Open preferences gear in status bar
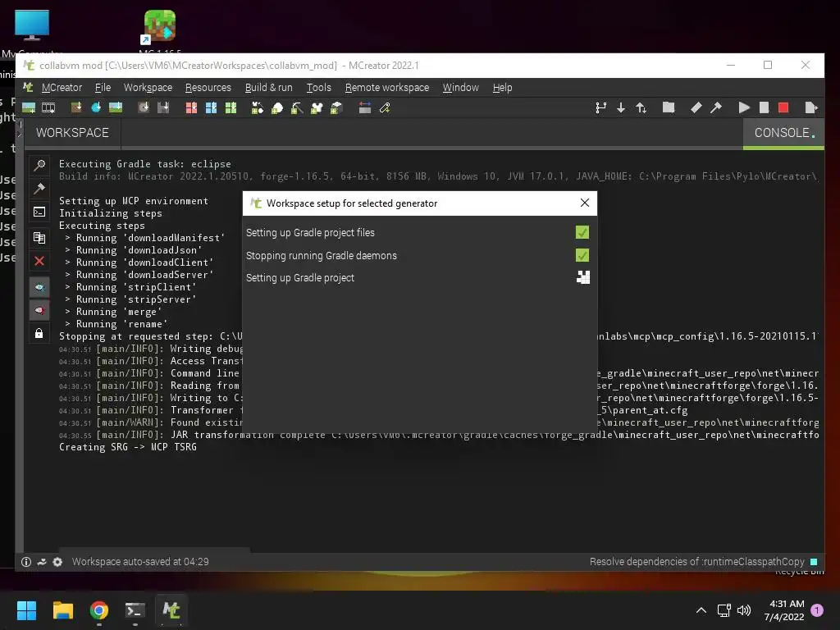Screen dimensions: 840x630 click(57, 561)
